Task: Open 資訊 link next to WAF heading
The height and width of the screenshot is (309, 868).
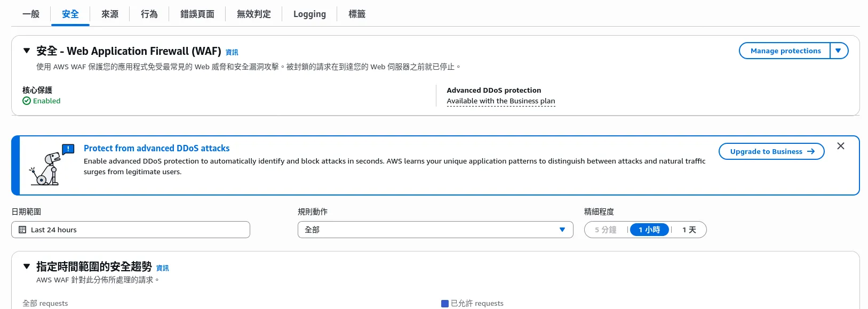Action: (232, 52)
